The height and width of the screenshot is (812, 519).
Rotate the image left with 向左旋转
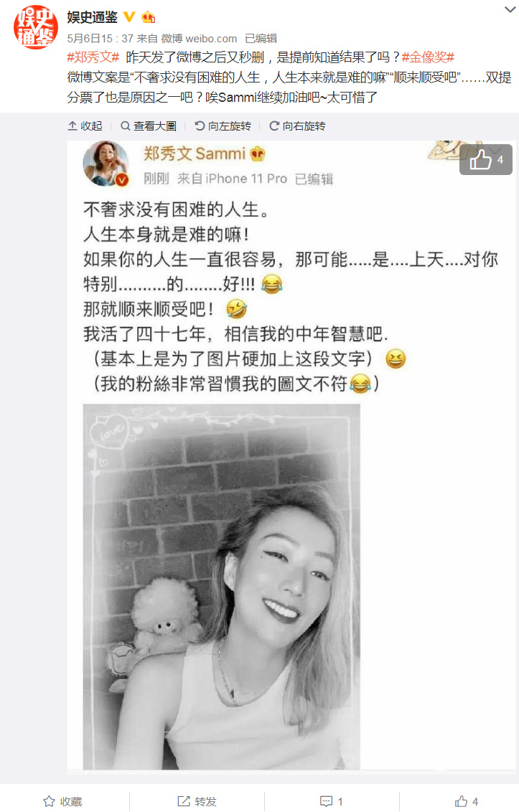pos(223,126)
